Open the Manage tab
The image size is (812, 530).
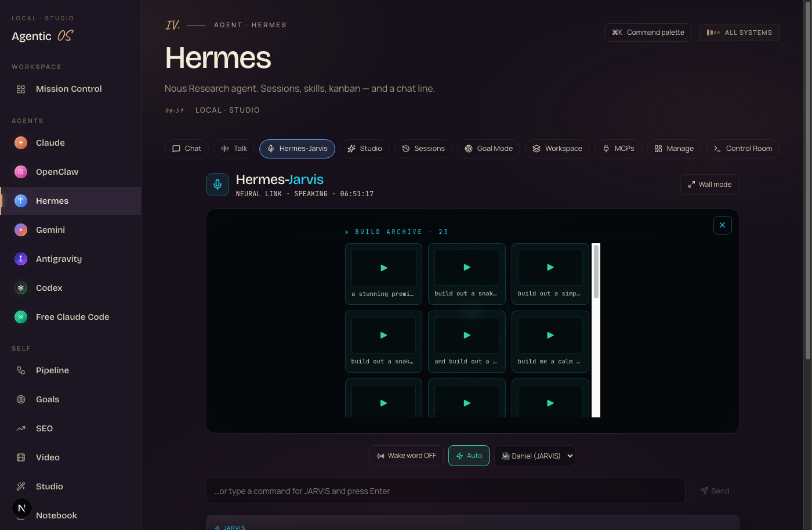[x=674, y=149]
